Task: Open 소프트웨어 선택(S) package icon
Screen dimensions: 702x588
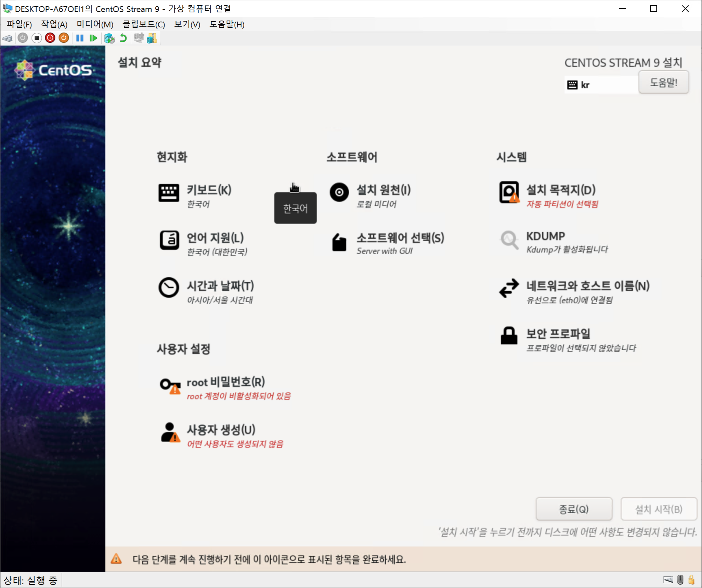Action: click(x=339, y=242)
